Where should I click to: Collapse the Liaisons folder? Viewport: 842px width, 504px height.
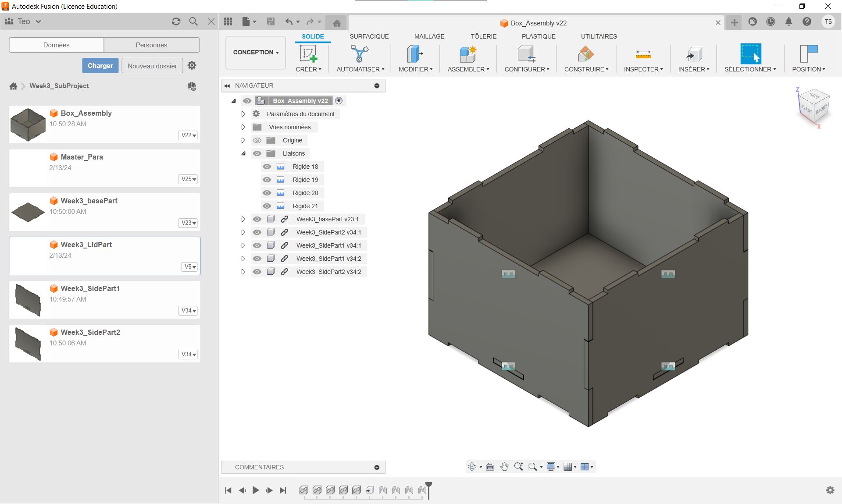[243, 153]
